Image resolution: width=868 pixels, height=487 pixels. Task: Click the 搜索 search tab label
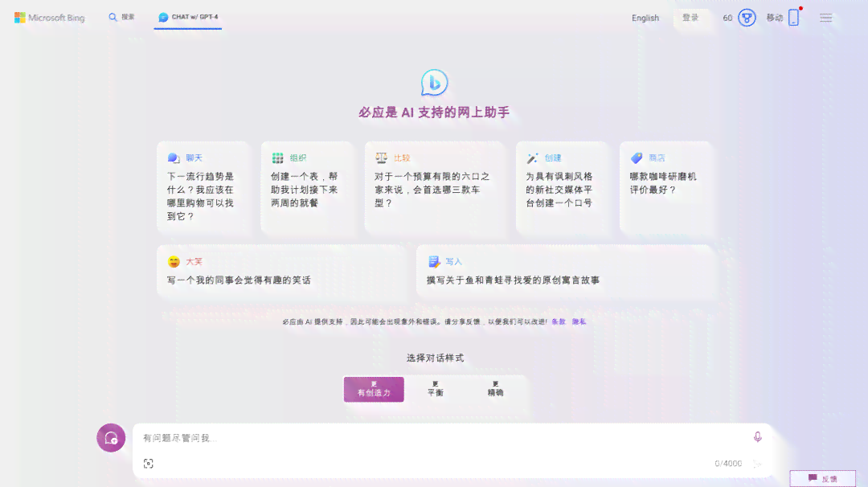[x=128, y=17]
